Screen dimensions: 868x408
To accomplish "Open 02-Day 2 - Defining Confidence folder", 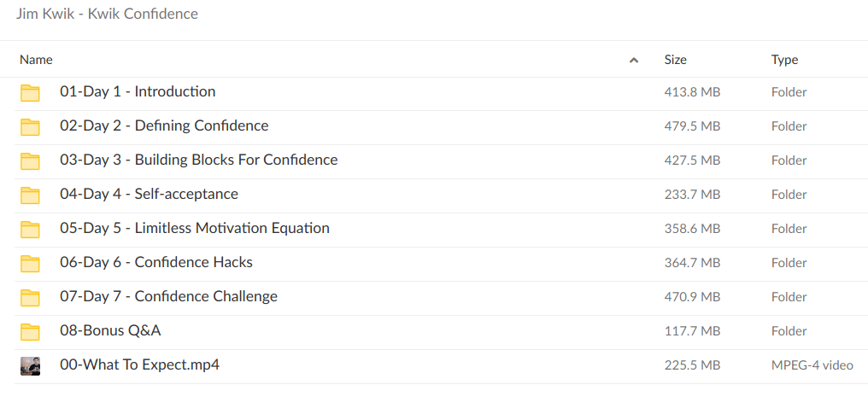I will point(164,125).
